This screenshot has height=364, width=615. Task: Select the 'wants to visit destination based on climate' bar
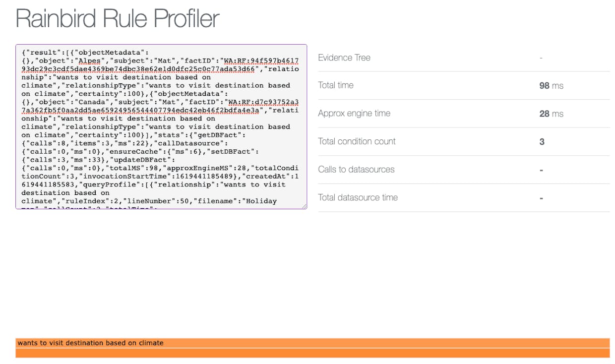pos(312,343)
